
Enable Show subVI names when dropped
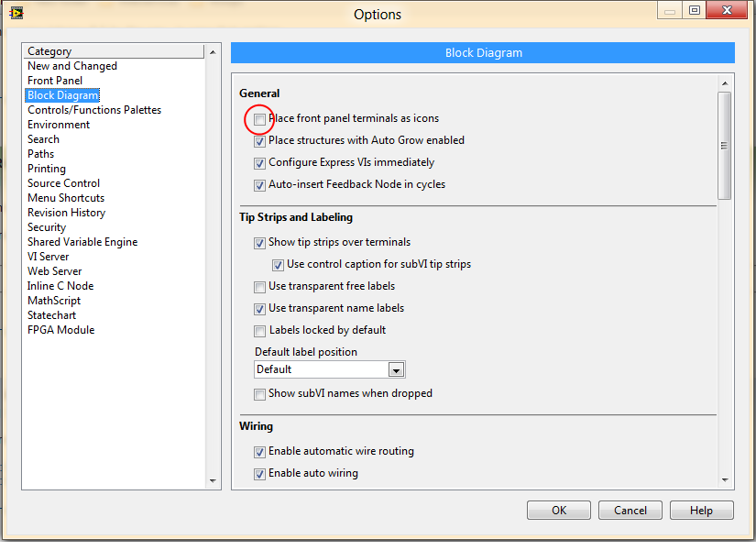tap(259, 395)
